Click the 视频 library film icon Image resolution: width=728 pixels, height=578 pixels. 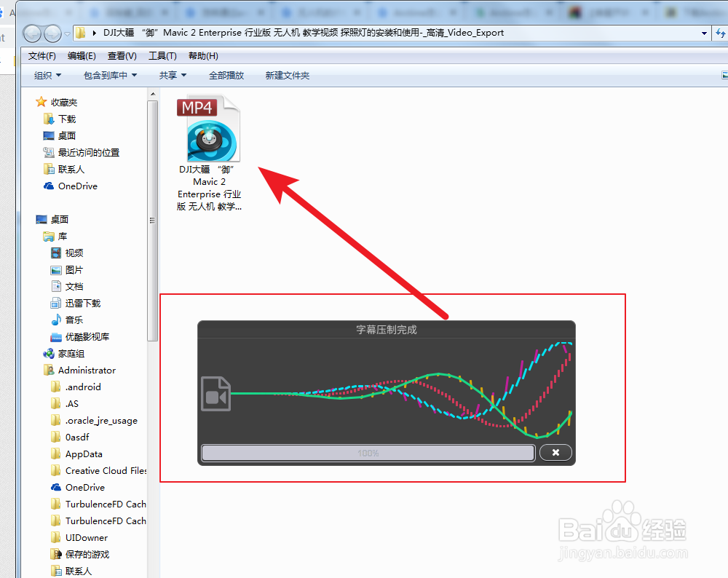click(56, 253)
